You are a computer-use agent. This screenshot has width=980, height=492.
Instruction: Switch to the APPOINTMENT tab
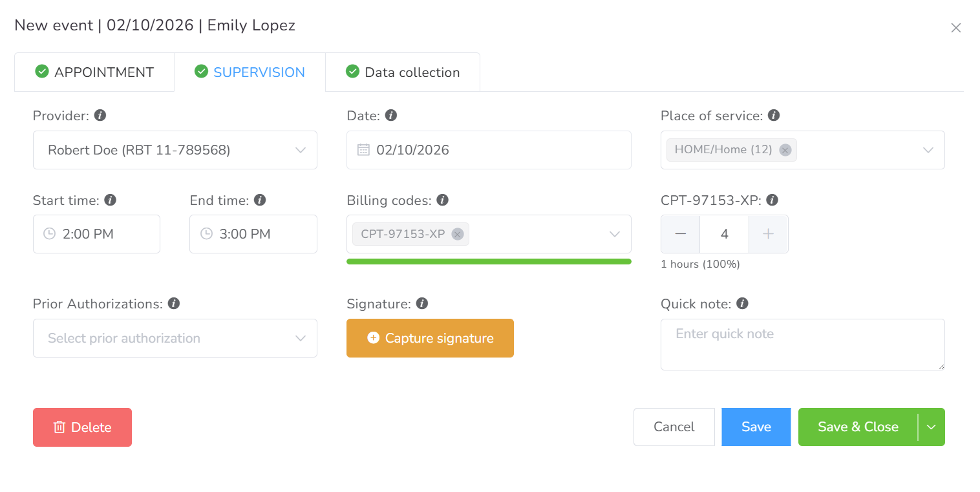click(94, 72)
